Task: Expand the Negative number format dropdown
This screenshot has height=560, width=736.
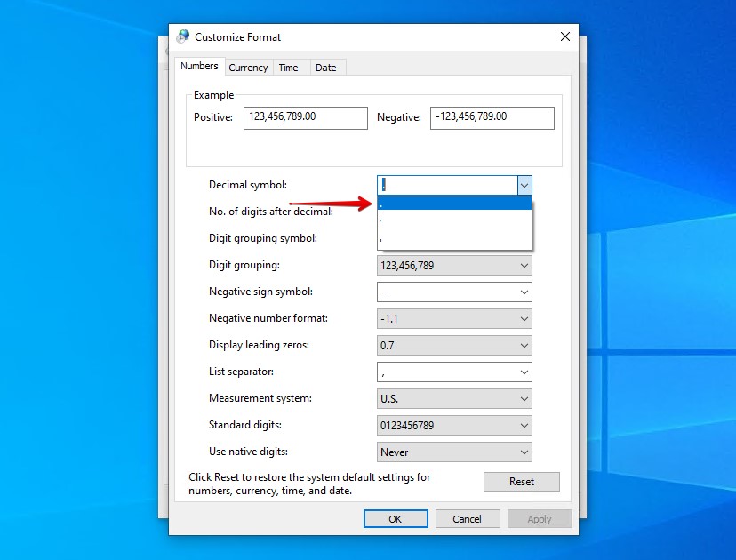Action: [524, 318]
